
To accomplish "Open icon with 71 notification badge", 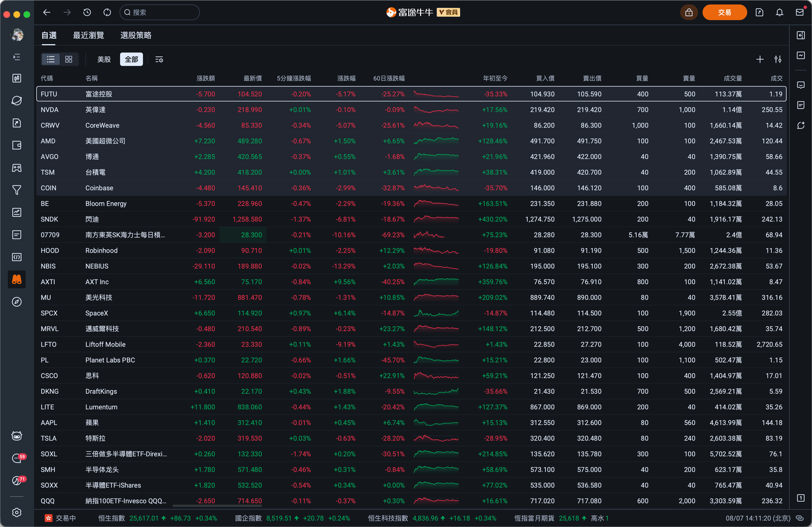I will 18,481.
